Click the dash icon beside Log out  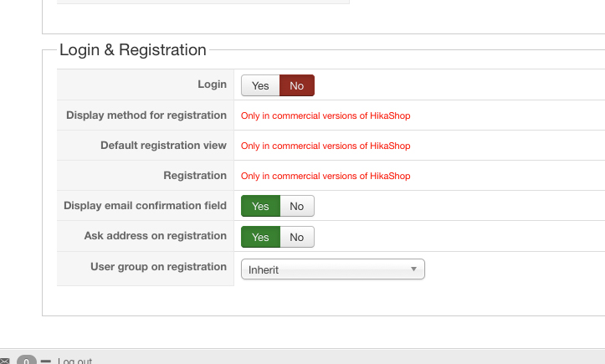point(45,361)
